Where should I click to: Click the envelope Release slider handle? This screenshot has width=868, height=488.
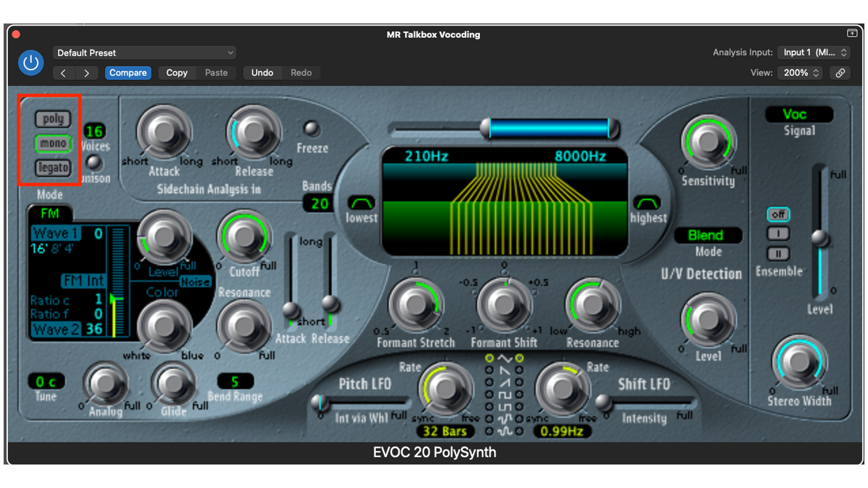(330, 303)
